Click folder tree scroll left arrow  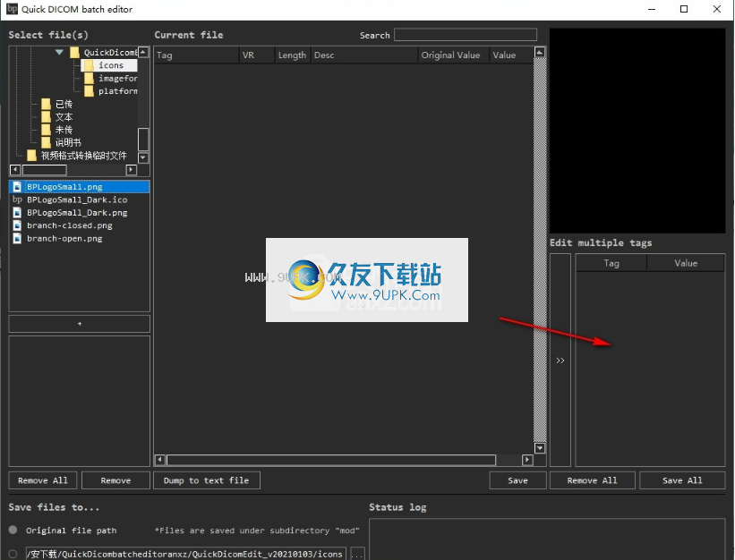pyautogui.click(x=15, y=169)
